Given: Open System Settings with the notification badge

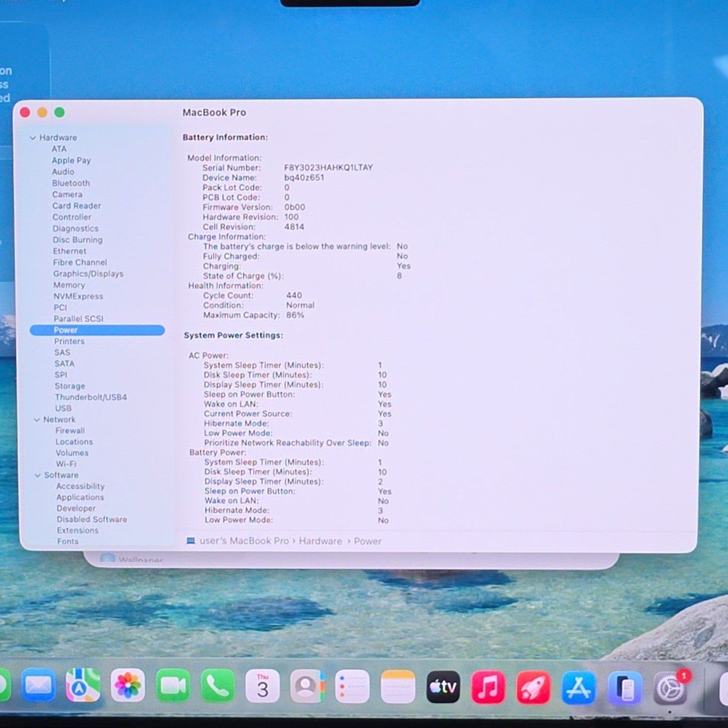Looking at the screenshot, I should (671, 688).
